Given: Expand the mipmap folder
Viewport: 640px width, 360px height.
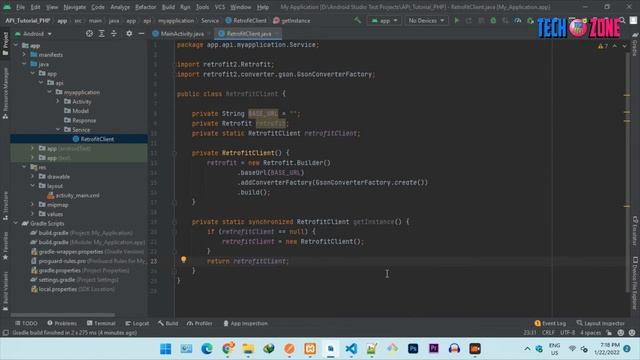Looking at the screenshot, I should point(33,204).
